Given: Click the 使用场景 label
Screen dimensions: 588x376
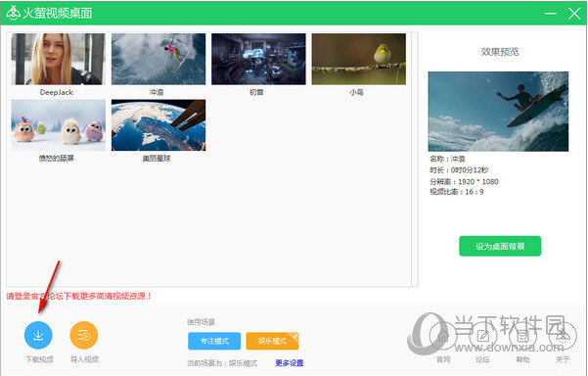Looking at the screenshot, I should (x=201, y=322).
